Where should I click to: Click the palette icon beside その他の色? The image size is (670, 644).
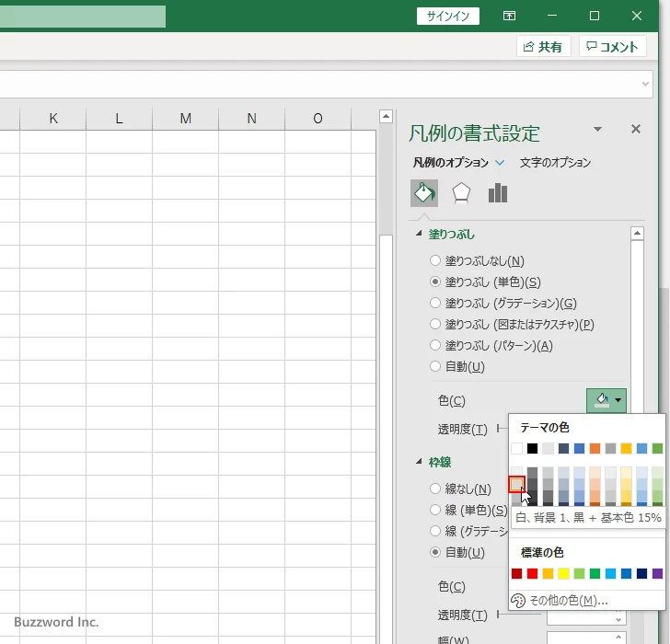[x=518, y=601]
